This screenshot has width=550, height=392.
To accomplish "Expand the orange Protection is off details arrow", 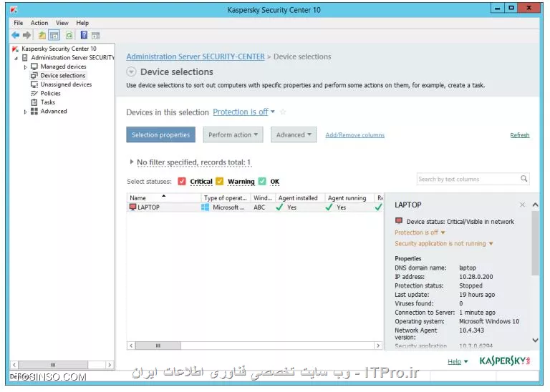I will (x=443, y=232).
